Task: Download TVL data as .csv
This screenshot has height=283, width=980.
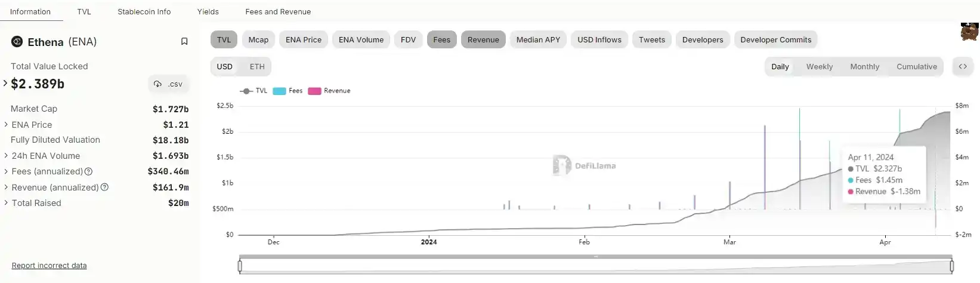Action: (x=168, y=84)
